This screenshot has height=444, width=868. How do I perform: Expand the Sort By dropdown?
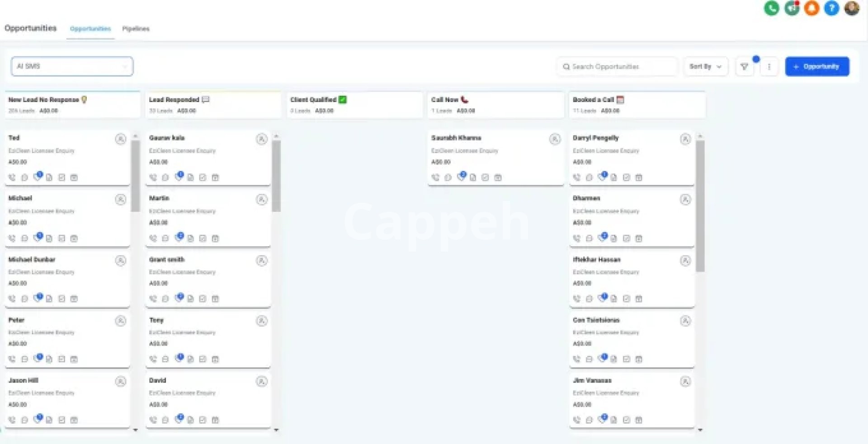click(705, 66)
